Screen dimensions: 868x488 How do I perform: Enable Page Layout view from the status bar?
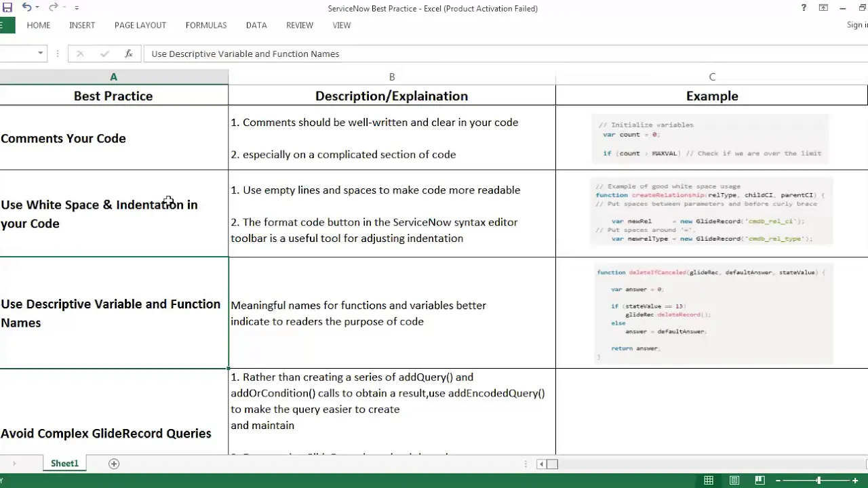point(734,481)
